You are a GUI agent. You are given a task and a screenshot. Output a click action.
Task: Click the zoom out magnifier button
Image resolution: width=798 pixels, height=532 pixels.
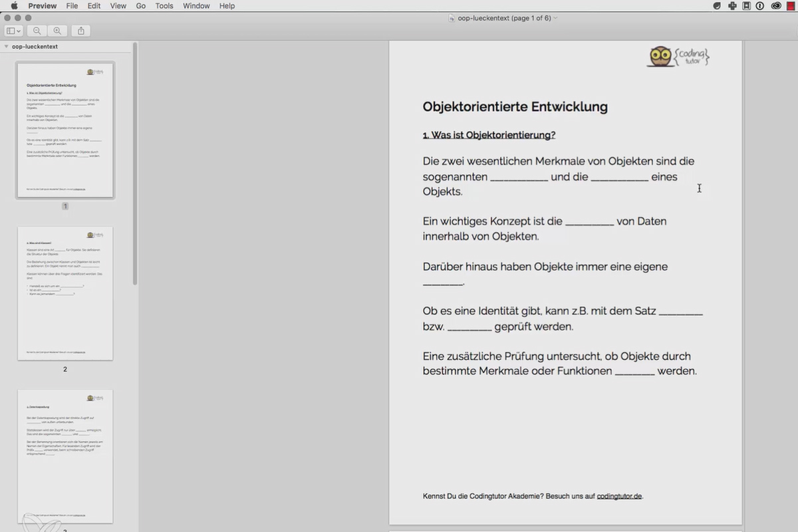[x=37, y=31]
